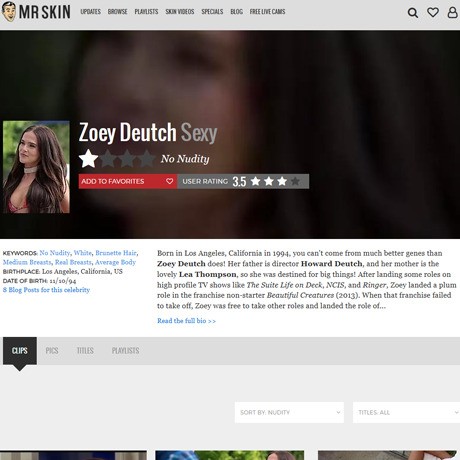Switch to the lower Playlists tab
460x460 pixels.
tap(125, 351)
